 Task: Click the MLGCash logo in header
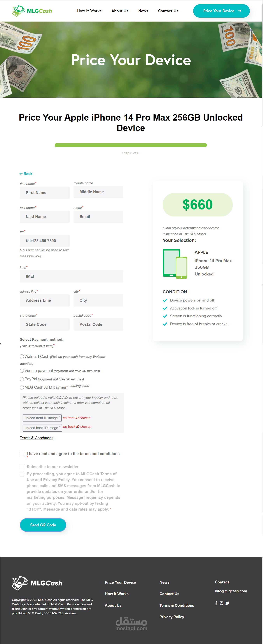pyautogui.click(x=32, y=11)
